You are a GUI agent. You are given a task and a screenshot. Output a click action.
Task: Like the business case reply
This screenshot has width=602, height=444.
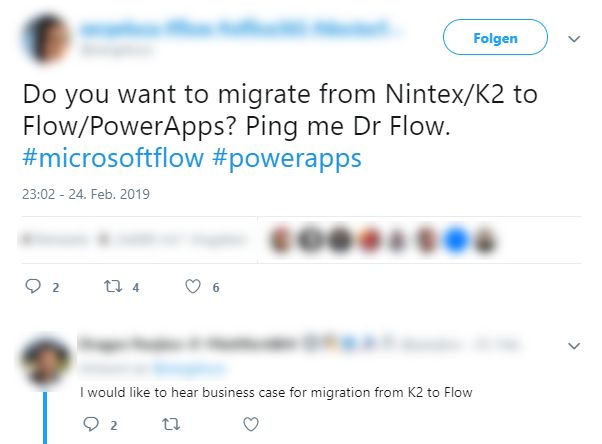(251, 424)
